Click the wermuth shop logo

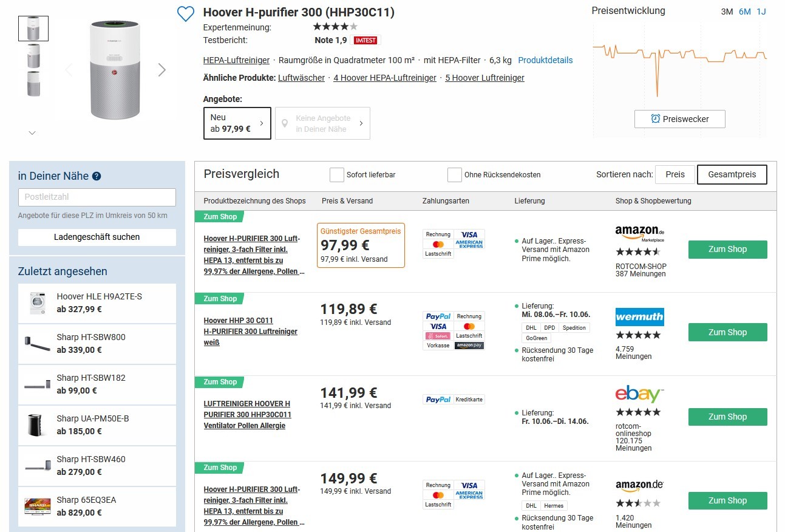pyautogui.click(x=640, y=317)
